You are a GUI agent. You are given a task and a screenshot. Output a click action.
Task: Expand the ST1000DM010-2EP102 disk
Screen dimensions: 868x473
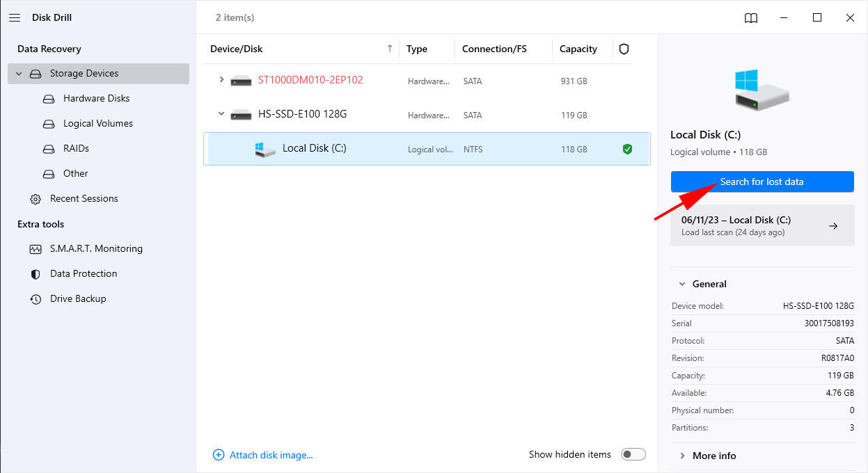[x=221, y=80]
